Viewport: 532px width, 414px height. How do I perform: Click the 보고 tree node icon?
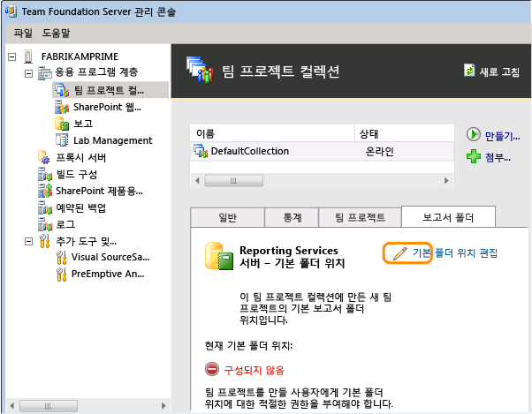tap(62, 124)
